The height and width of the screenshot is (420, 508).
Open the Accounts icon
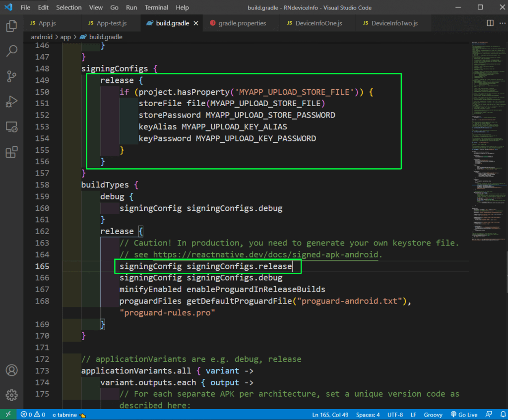click(x=11, y=370)
